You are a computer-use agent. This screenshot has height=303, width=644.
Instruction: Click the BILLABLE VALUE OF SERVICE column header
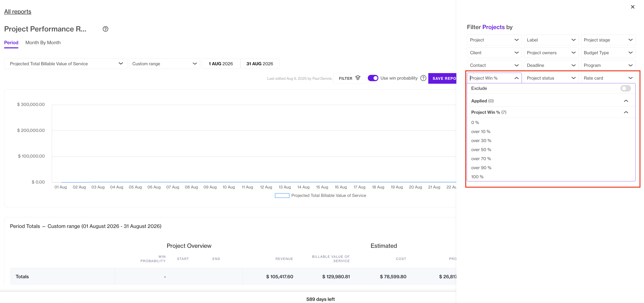tap(331, 259)
